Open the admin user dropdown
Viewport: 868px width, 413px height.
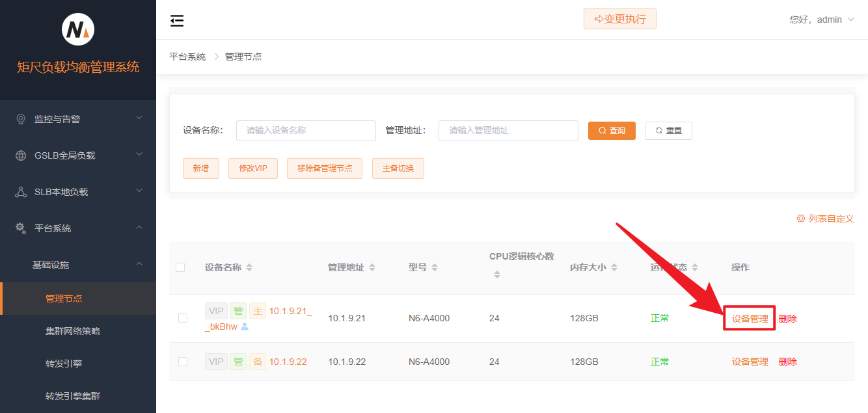tap(822, 20)
